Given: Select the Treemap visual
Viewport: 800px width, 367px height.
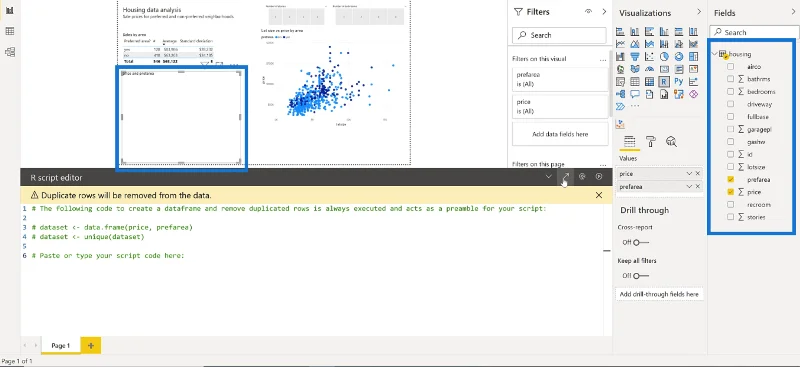Looking at the screenshot, I should tap(693, 57).
